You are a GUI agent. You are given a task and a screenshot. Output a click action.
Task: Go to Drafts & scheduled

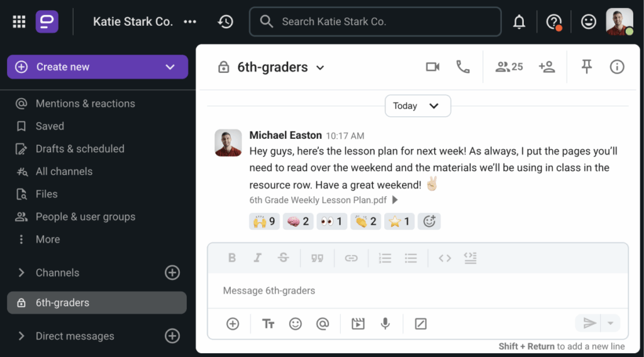pyautogui.click(x=80, y=149)
